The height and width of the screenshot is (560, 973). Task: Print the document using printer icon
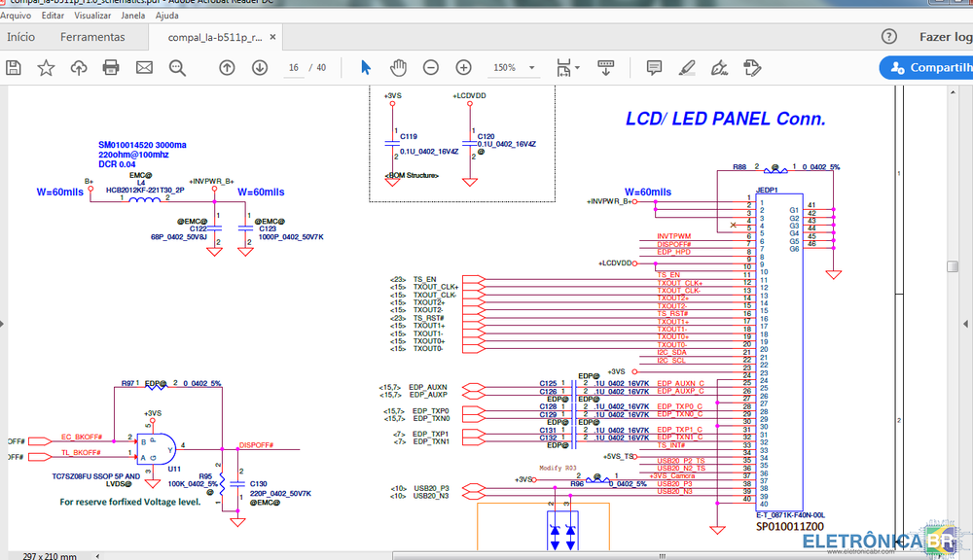[111, 67]
